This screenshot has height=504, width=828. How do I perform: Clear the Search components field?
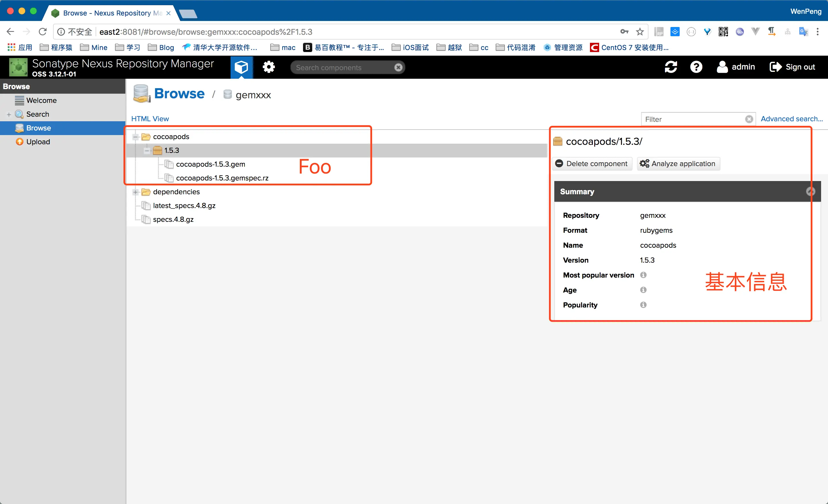pyautogui.click(x=398, y=68)
